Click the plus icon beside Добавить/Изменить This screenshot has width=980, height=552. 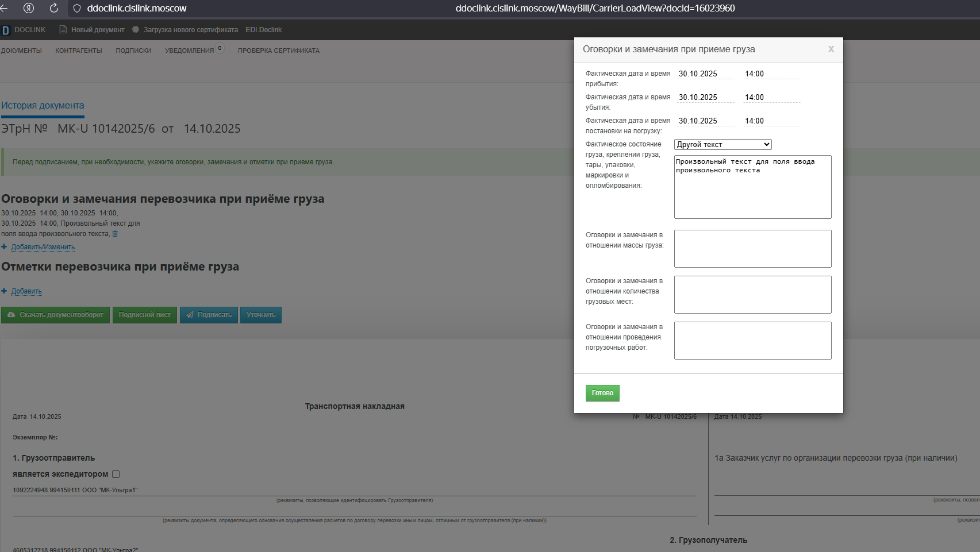pos(4,247)
